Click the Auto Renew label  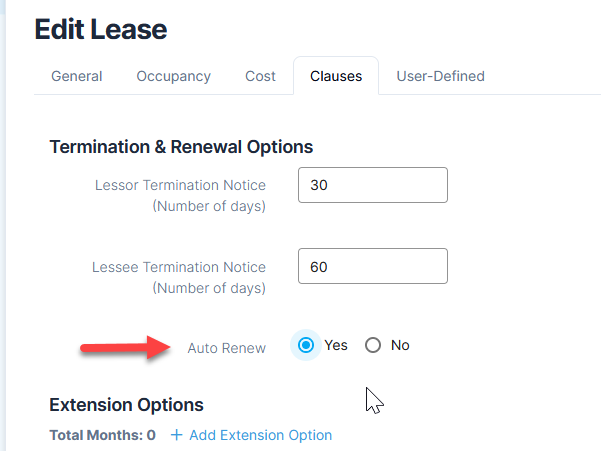tap(227, 348)
